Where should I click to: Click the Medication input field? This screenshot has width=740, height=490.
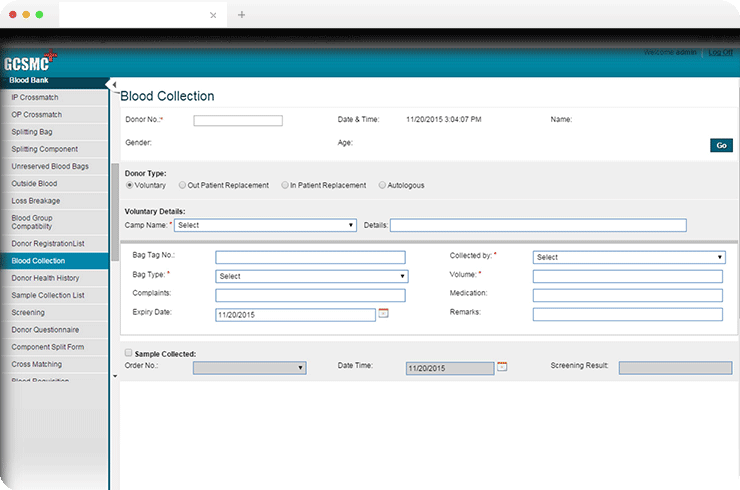point(628,296)
